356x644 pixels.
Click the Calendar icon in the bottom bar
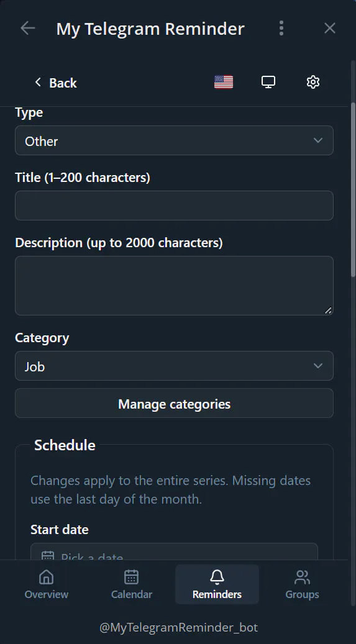[x=131, y=577]
